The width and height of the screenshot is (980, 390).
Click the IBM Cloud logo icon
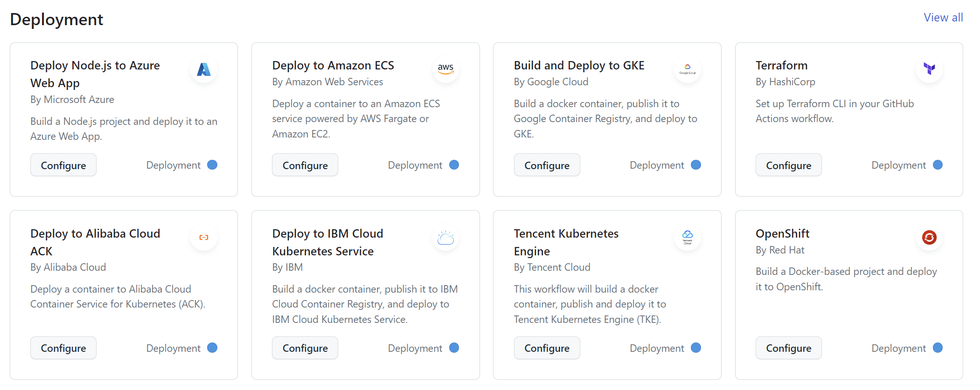[445, 237]
